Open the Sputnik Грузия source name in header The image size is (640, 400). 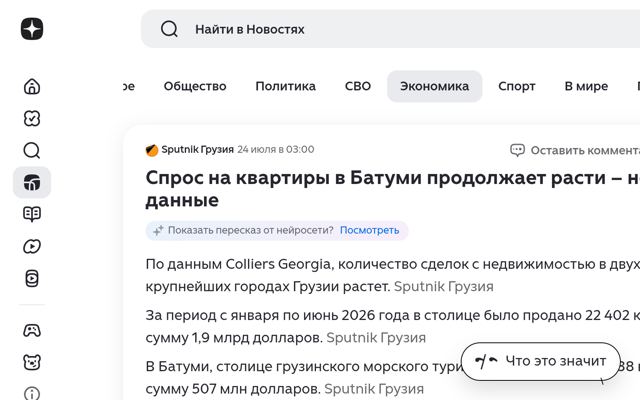(x=198, y=149)
